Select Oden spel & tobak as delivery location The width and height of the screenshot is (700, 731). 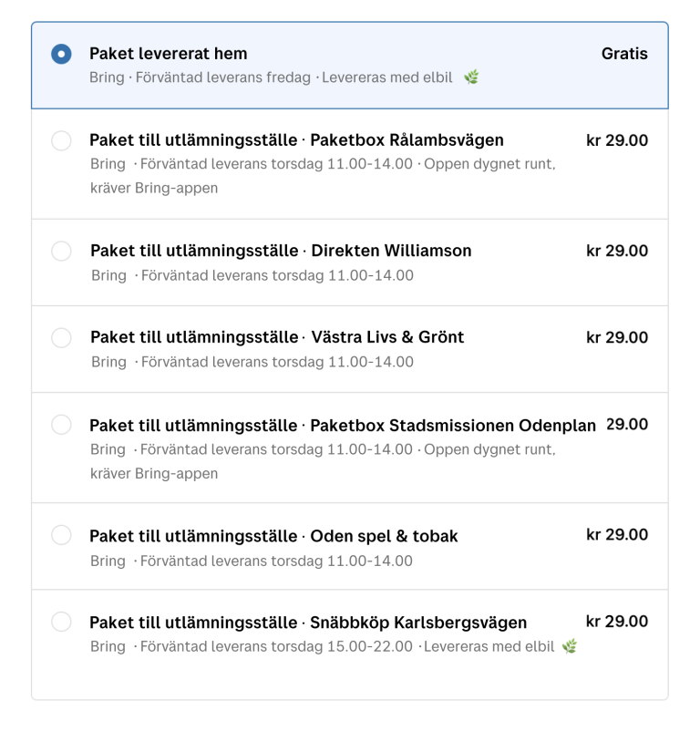(x=61, y=536)
